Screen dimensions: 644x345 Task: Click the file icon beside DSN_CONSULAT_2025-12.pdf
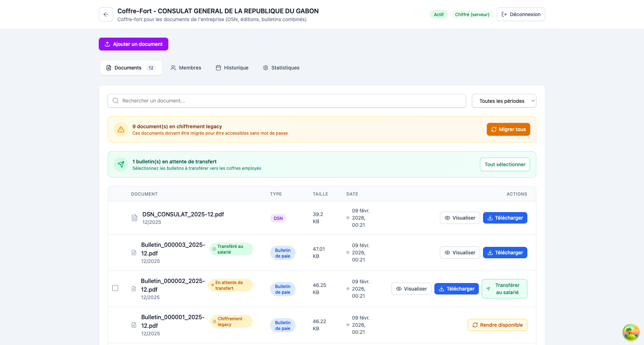(x=135, y=218)
